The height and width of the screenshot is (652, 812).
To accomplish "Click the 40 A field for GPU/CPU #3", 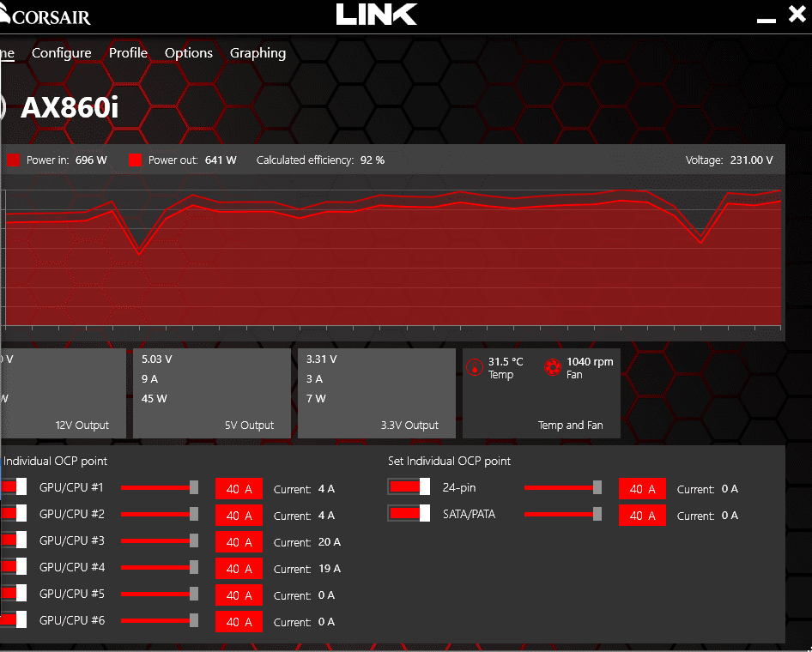I will (239, 542).
